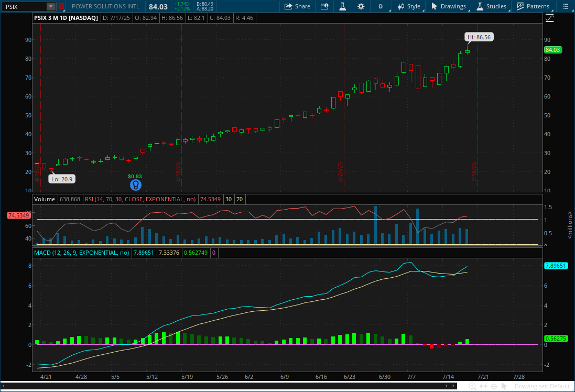Click the D: 7/17/25 date value

(116, 18)
